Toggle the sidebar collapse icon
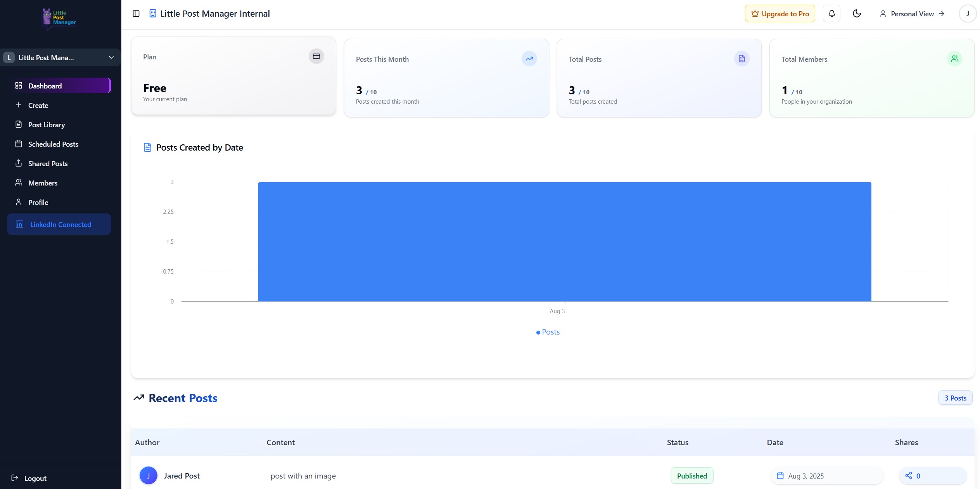Image resolution: width=980 pixels, height=489 pixels. [x=136, y=14]
